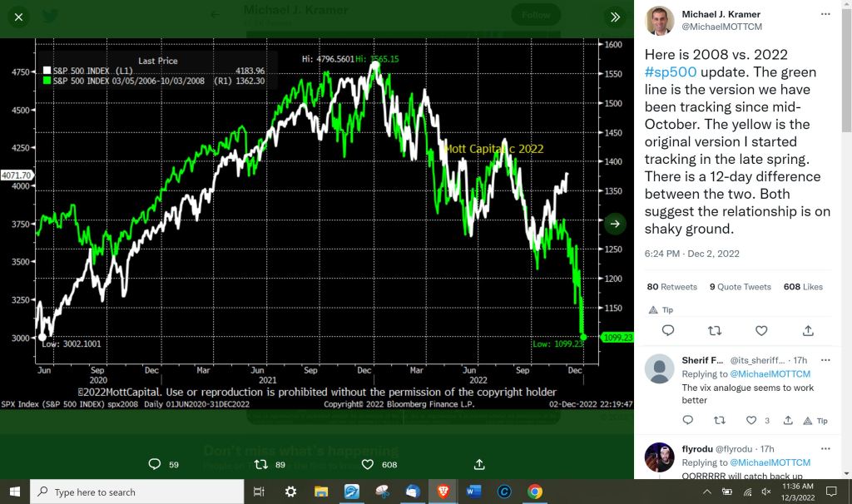852x504 pixels.
Task: Collapse the sidebar with the double-chevron button
Action: click(x=615, y=17)
